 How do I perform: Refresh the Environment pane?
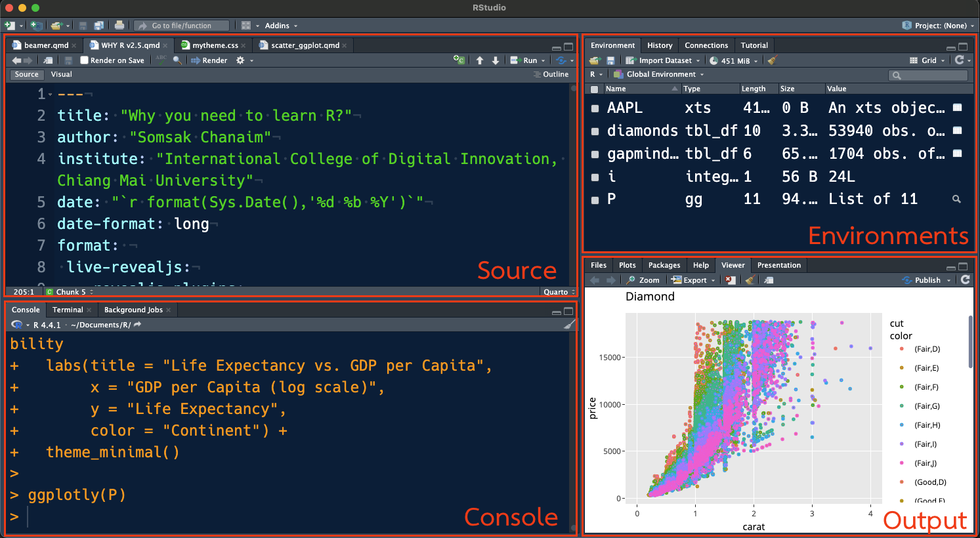click(x=960, y=60)
